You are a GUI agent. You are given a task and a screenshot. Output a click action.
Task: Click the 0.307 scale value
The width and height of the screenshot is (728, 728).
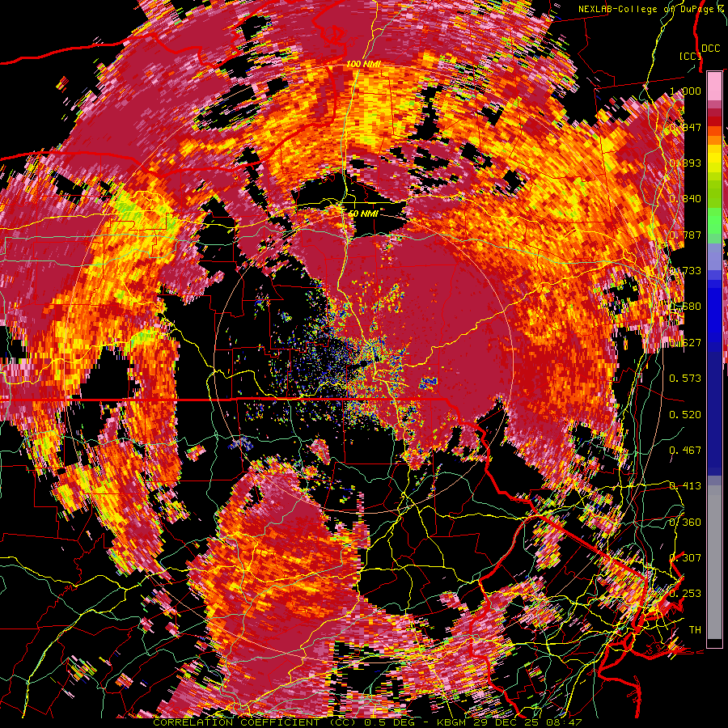point(685,557)
